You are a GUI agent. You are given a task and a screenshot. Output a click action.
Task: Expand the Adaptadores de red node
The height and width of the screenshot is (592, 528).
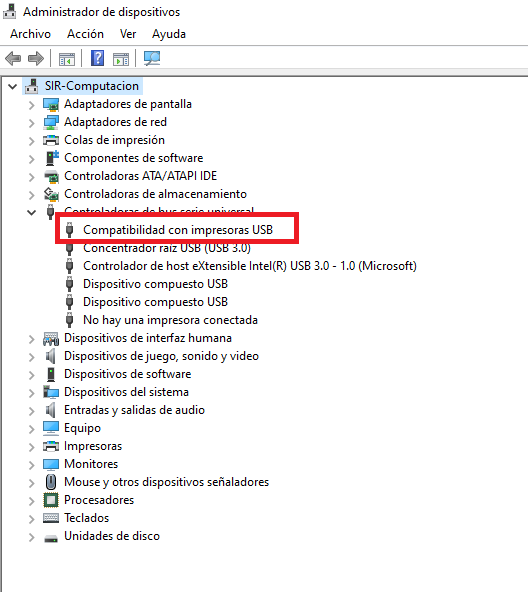32,123
